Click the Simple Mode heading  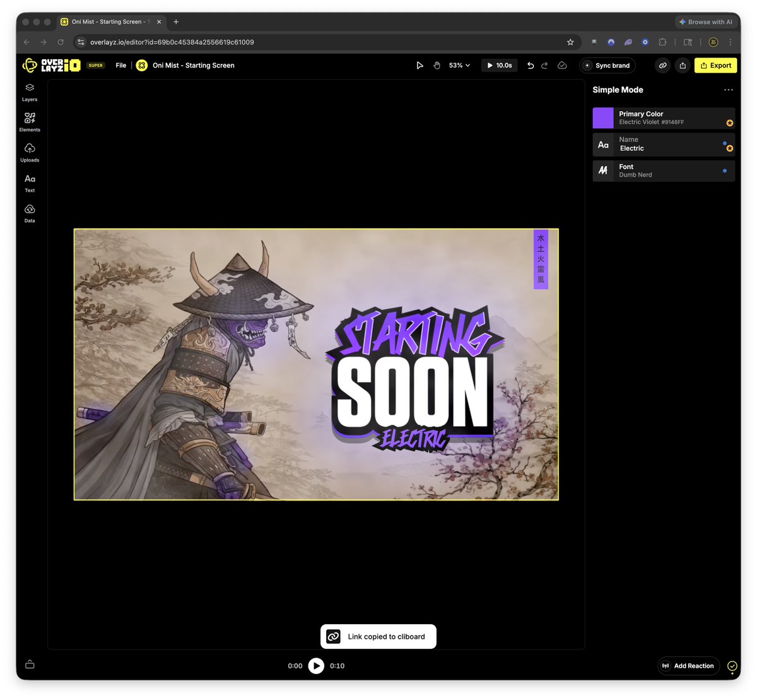coord(618,90)
